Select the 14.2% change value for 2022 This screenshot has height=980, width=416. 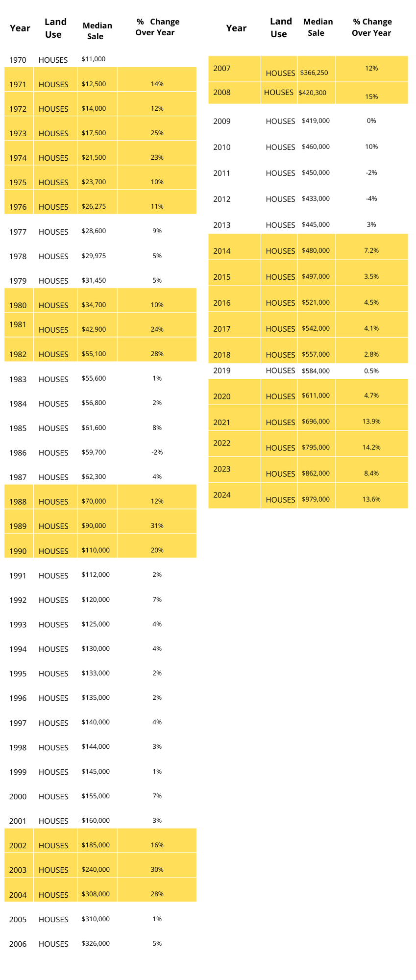click(x=371, y=447)
